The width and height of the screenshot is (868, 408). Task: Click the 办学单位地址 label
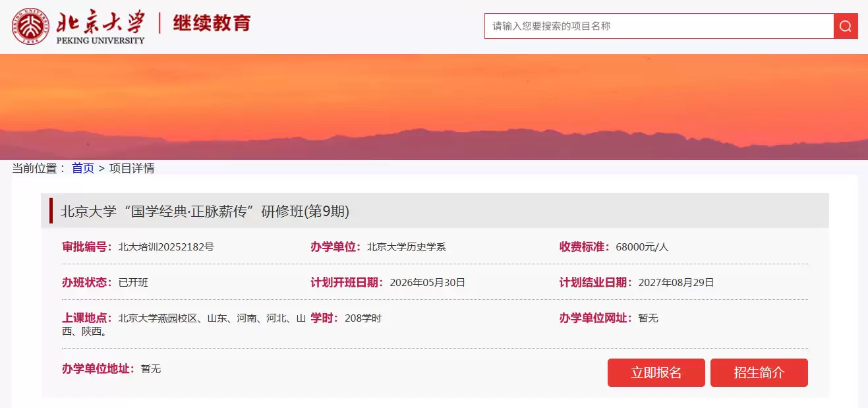[x=99, y=368]
